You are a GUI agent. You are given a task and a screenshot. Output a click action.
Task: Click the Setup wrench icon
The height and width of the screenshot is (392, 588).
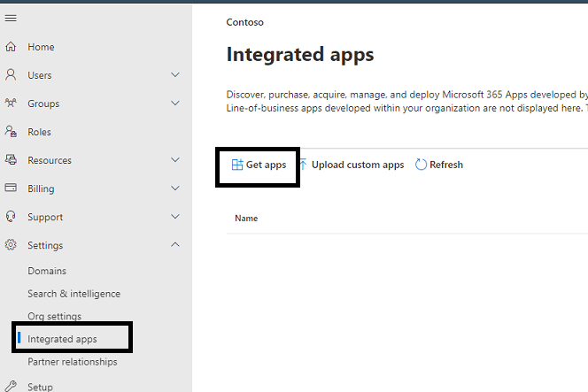coord(11,386)
